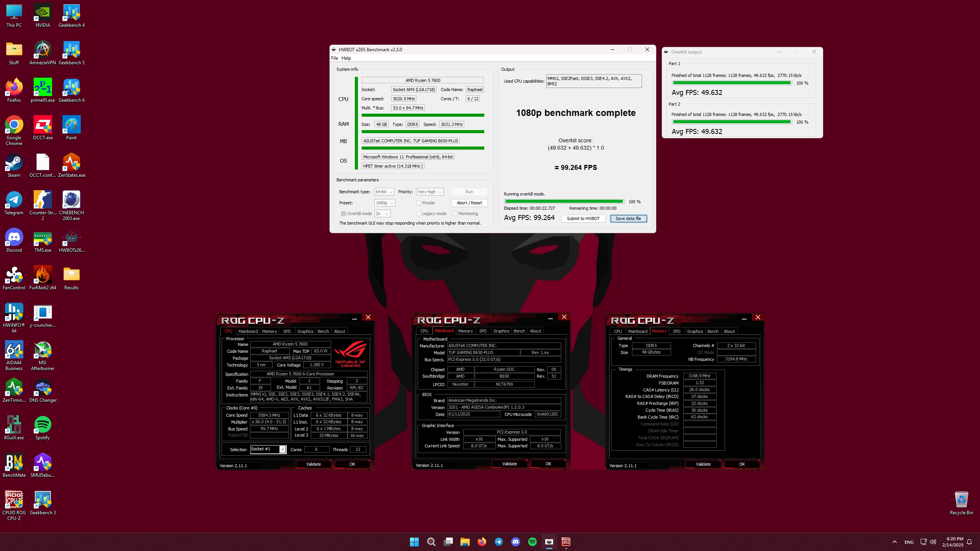The image size is (980, 551).
Task: Click the ROG CPU-Z taskbar icon
Action: coord(566,542)
